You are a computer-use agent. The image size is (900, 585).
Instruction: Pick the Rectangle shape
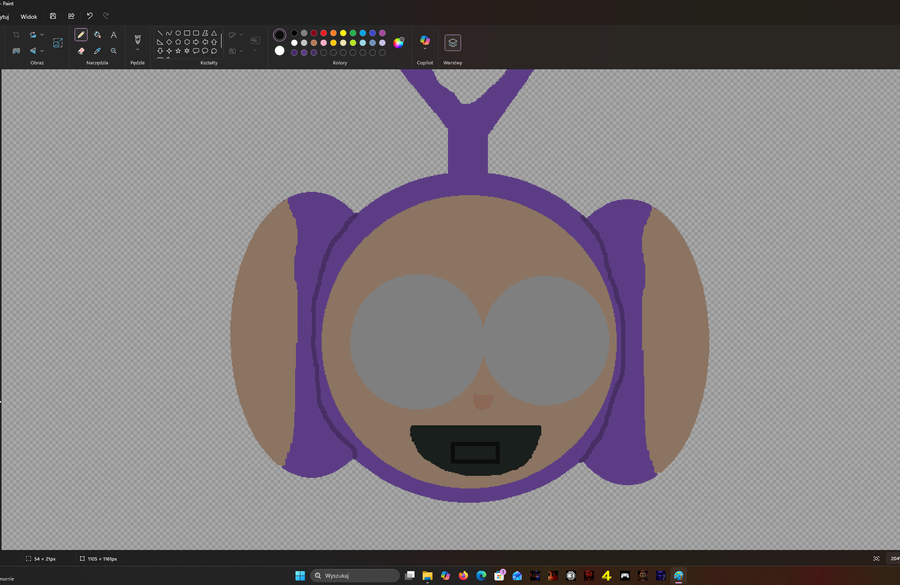(x=187, y=33)
